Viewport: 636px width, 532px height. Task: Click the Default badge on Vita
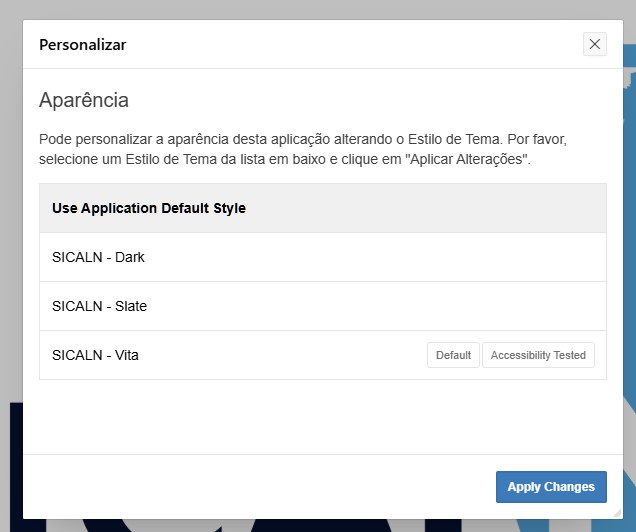(453, 355)
